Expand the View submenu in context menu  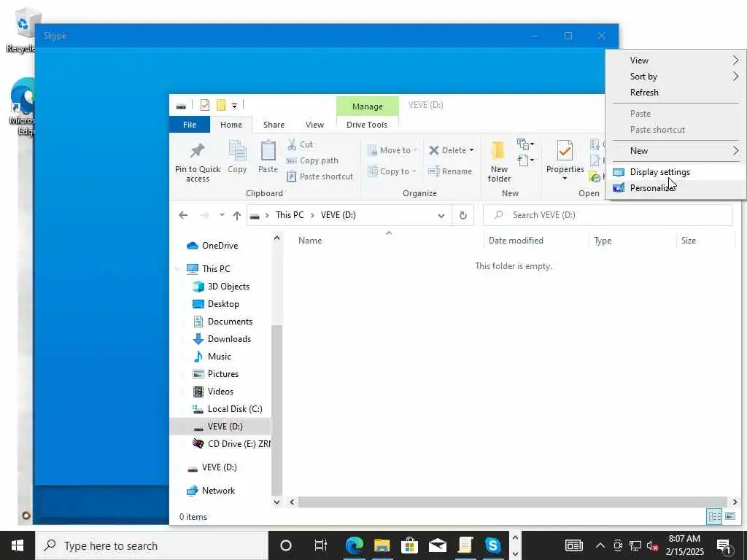[676, 61]
